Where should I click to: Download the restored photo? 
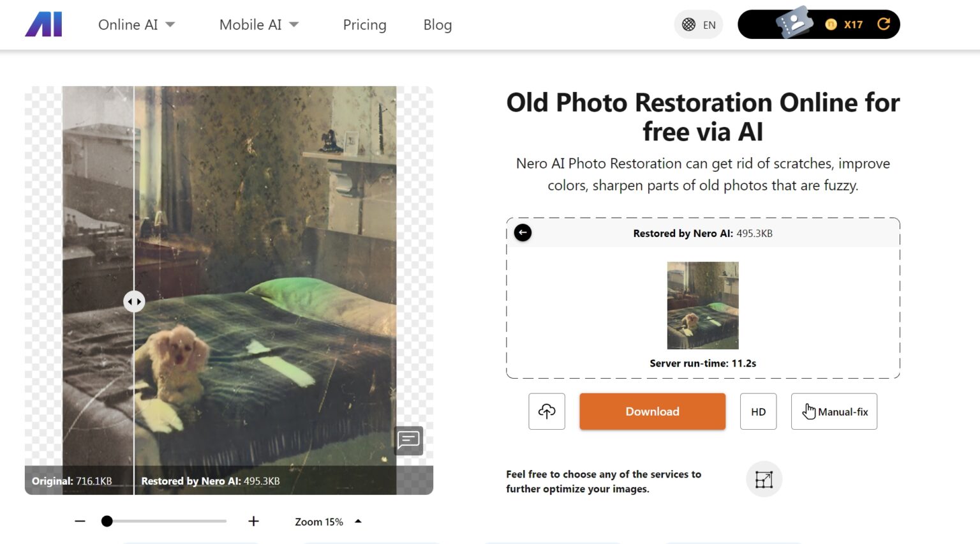(652, 411)
